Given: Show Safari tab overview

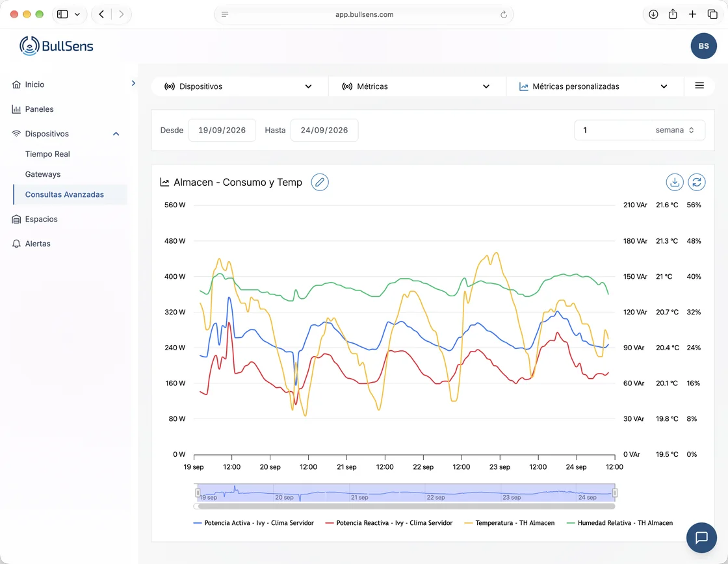Looking at the screenshot, I should 712,14.
